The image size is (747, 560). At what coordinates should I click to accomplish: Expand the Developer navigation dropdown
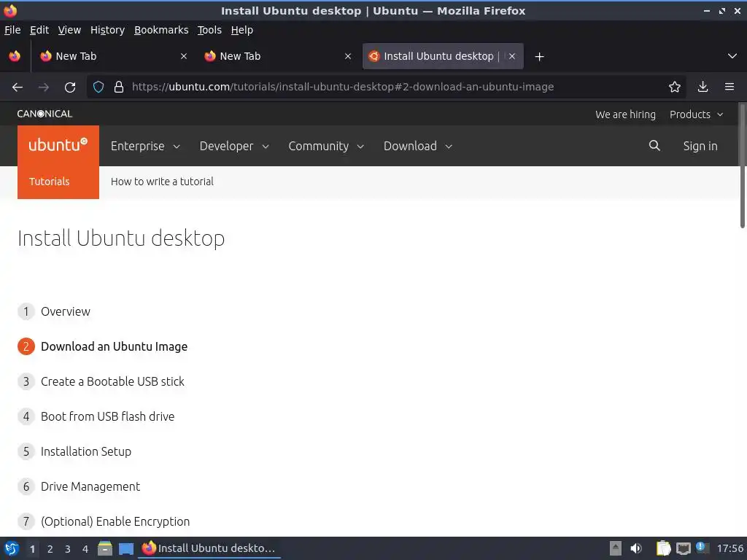(234, 146)
